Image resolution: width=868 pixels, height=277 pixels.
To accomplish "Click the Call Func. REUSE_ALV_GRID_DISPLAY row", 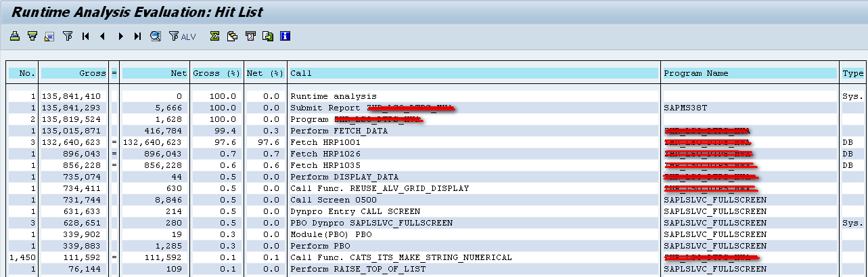I will 380,188.
